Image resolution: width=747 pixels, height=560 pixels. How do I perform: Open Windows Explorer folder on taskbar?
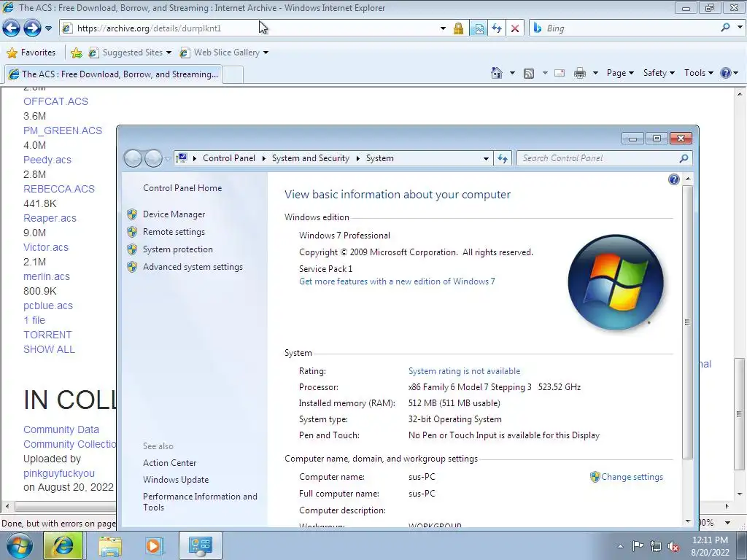(x=110, y=545)
